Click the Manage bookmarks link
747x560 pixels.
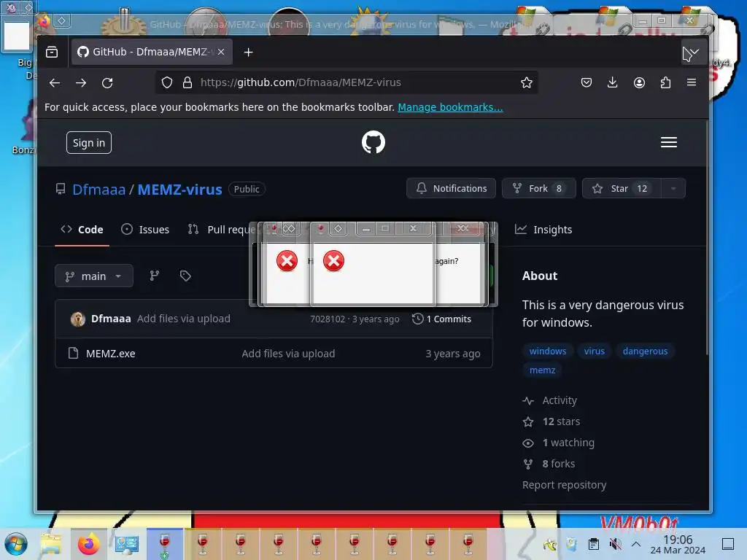(450, 107)
